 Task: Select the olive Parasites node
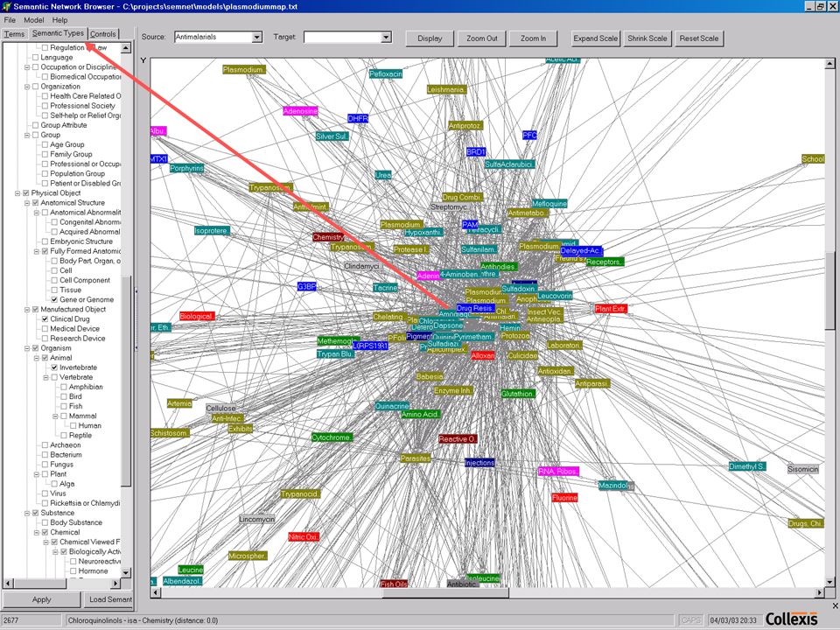415,458
